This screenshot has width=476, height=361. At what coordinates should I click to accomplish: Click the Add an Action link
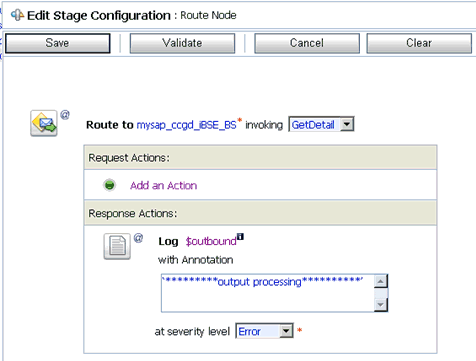pos(164,185)
